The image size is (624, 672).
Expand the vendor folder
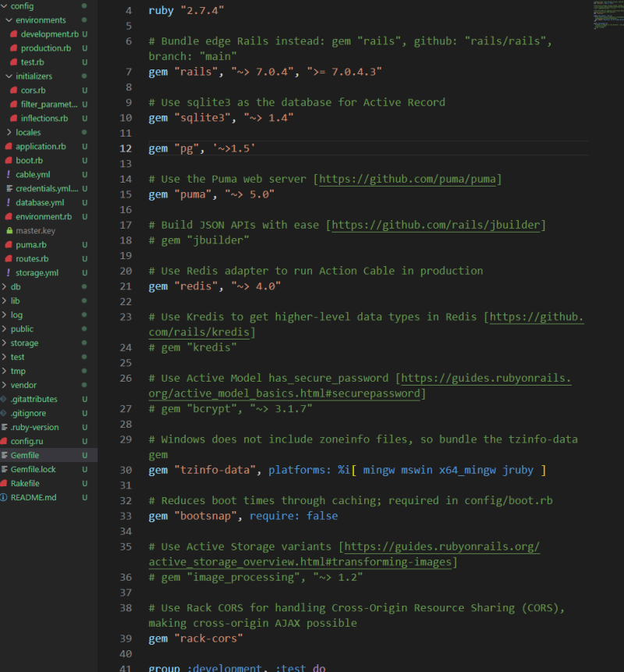tap(4, 385)
